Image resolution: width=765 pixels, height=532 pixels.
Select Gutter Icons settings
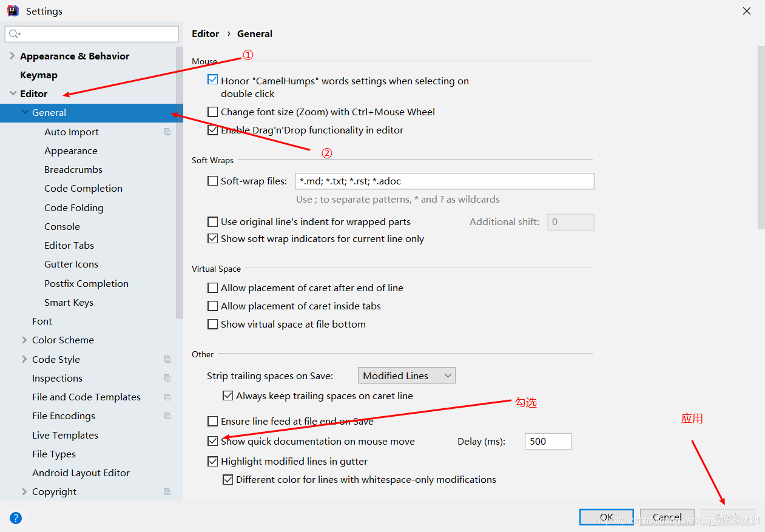click(71, 264)
